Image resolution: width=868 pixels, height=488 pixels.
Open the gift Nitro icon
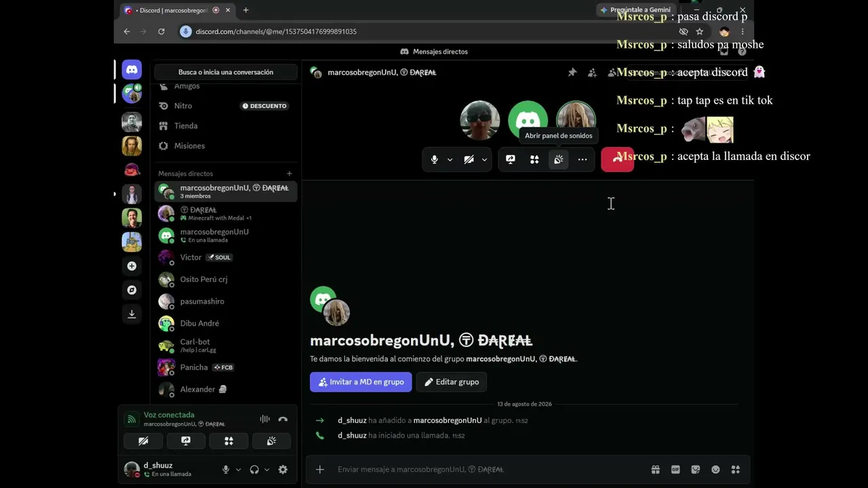point(656,470)
